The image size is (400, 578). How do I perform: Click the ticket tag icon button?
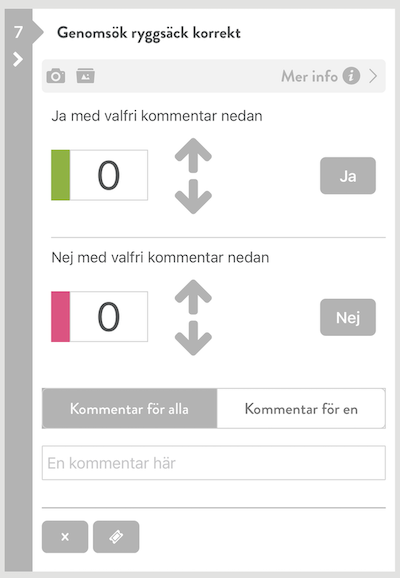[x=116, y=537]
